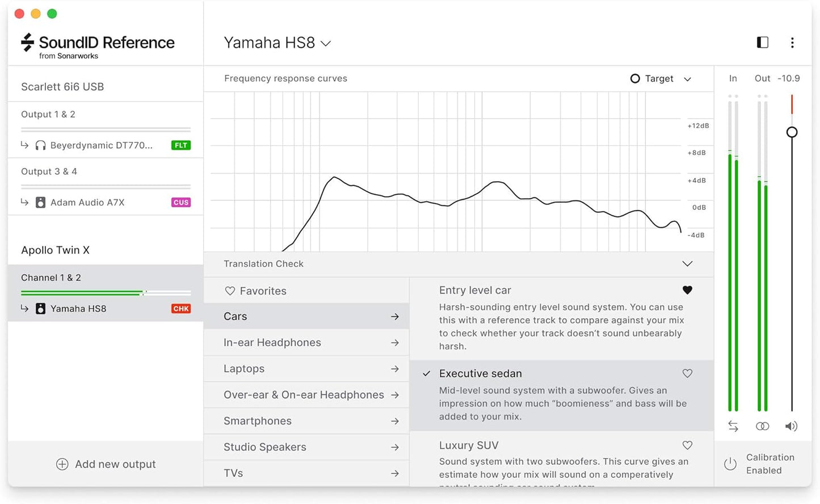
Task: Favorite Executive sedan using the heart toggle
Action: (x=687, y=373)
